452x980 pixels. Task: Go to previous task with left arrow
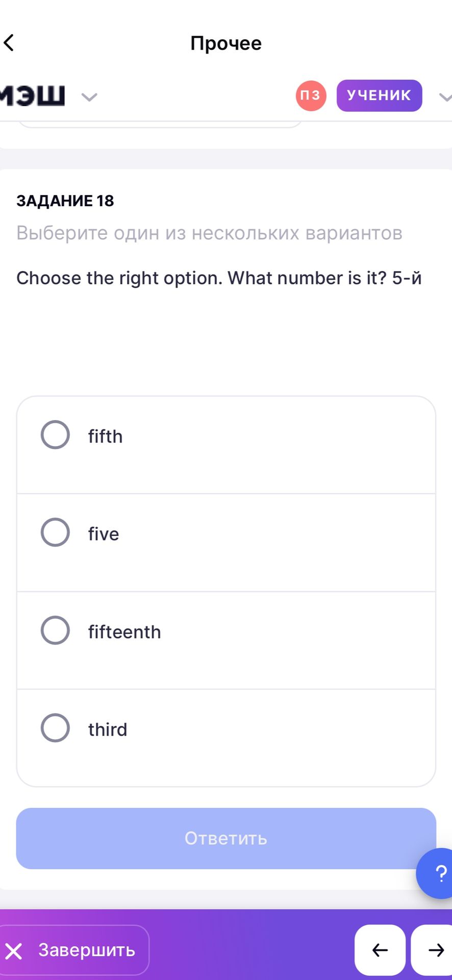click(x=380, y=950)
